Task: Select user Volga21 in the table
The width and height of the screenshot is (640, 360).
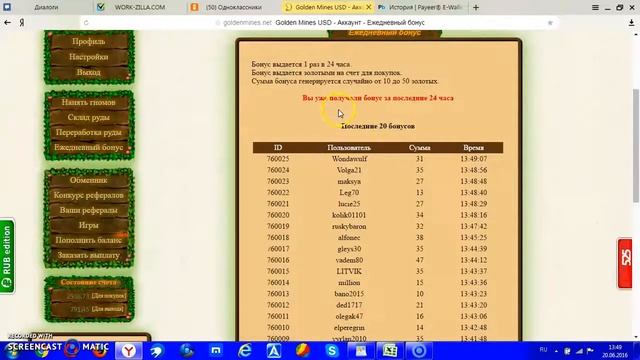Action: [x=349, y=170]
